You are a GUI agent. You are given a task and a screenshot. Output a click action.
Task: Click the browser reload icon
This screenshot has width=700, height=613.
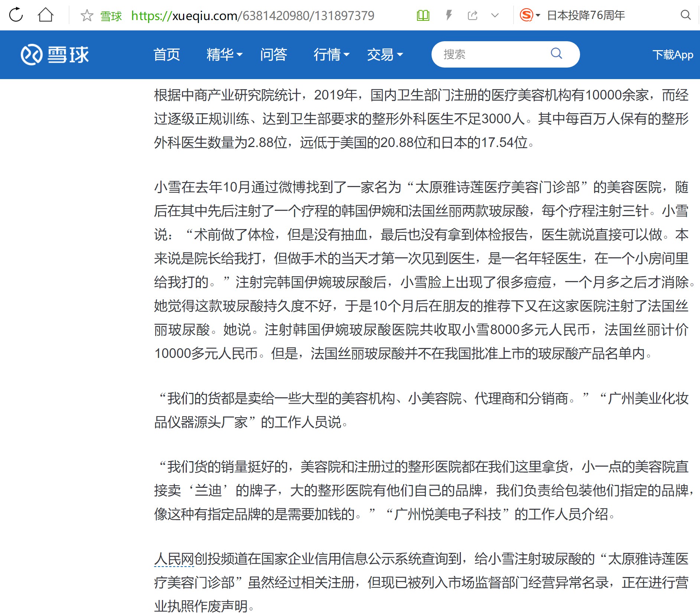16,15
